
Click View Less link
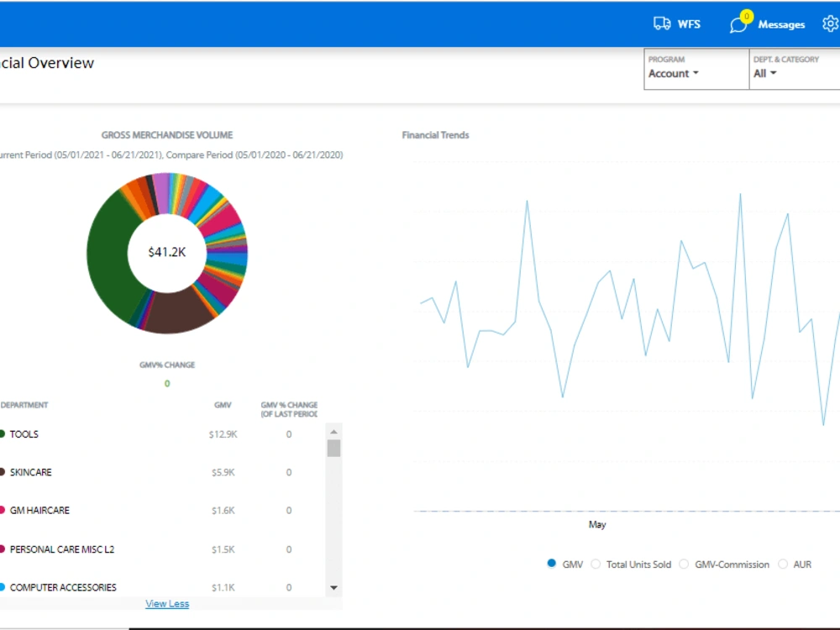(167, 604)
